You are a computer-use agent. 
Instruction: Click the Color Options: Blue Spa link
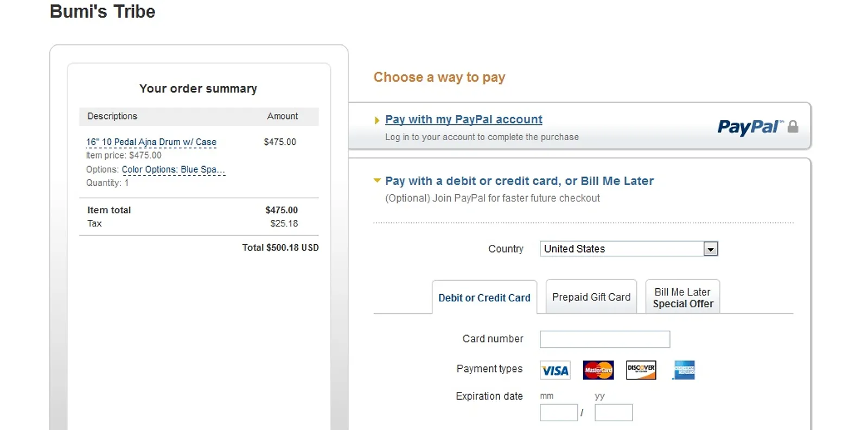pos(173,169)
